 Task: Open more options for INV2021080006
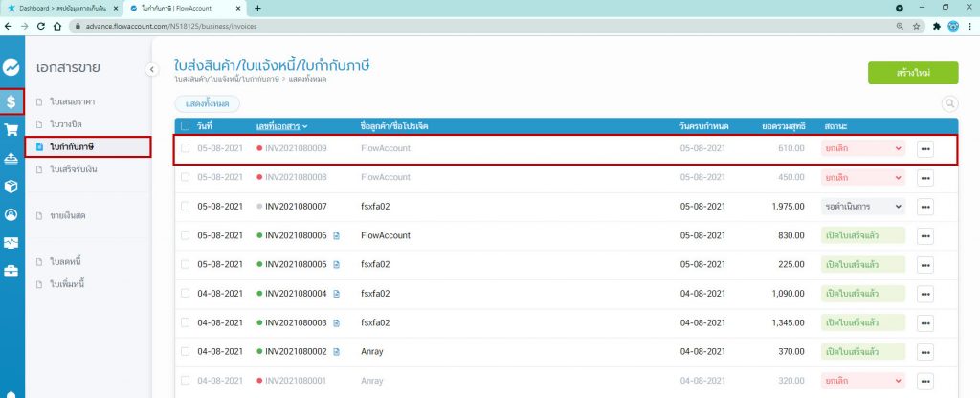925,235
